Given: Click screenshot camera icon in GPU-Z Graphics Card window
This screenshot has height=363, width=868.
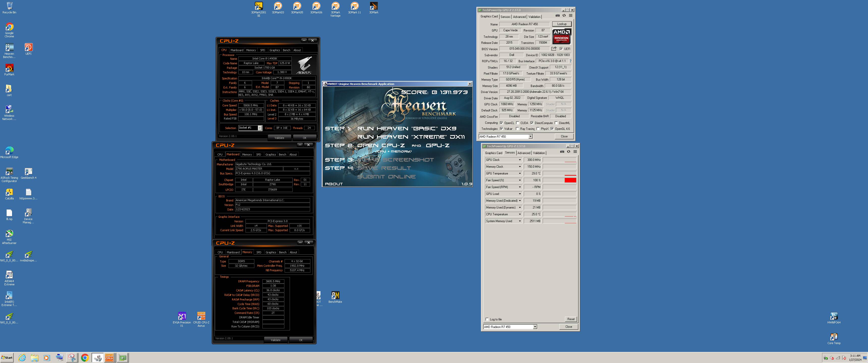Looking at the screenshot, I should (557, 15).
